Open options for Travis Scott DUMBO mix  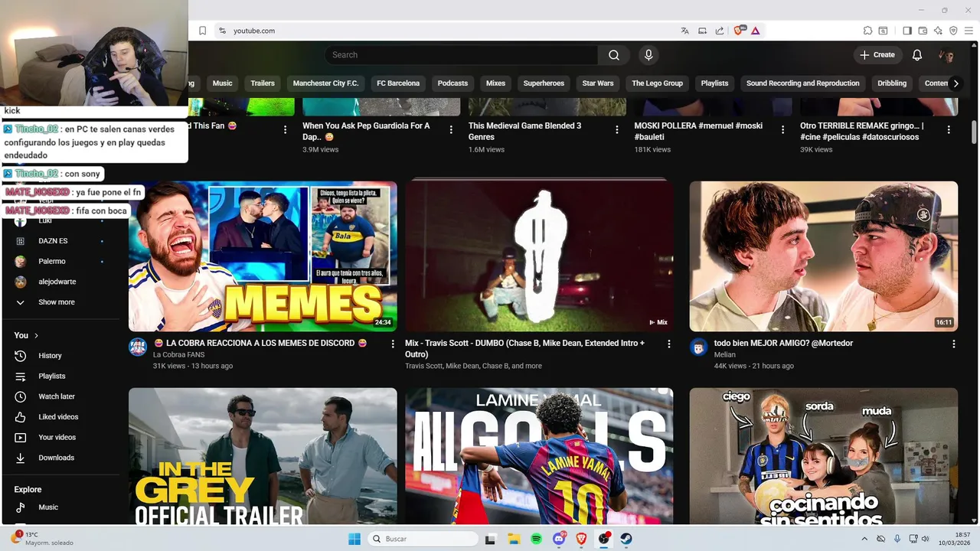[669, 344]
